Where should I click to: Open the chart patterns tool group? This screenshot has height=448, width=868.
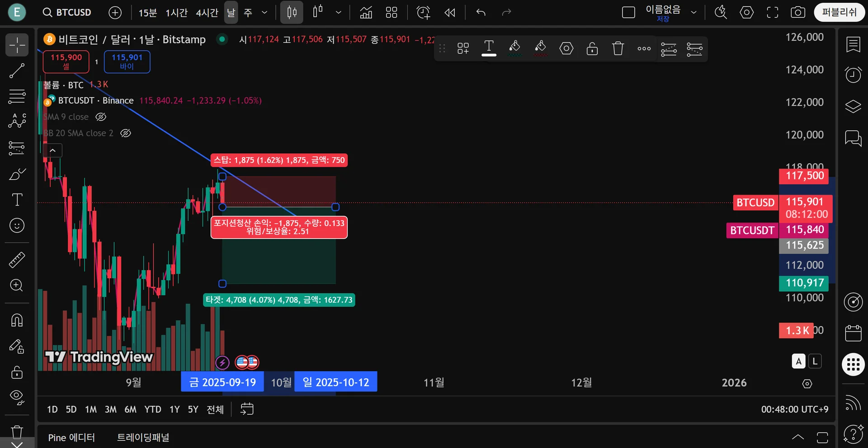(17, 121)
